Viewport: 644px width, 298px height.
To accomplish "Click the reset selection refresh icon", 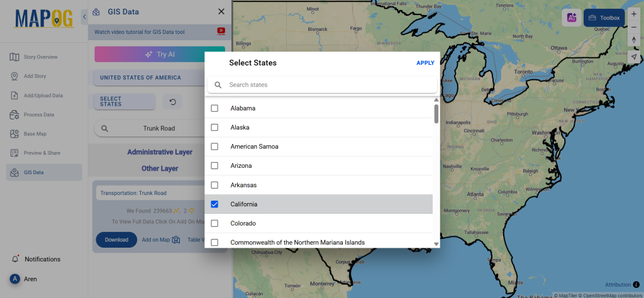I will pyautogui.click(x=172, y=102).
